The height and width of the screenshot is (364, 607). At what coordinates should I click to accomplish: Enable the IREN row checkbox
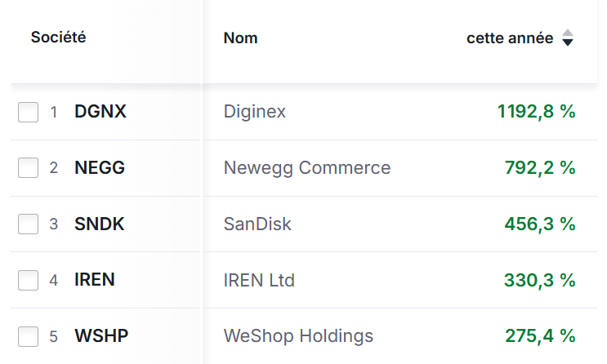tap(29, 280)
